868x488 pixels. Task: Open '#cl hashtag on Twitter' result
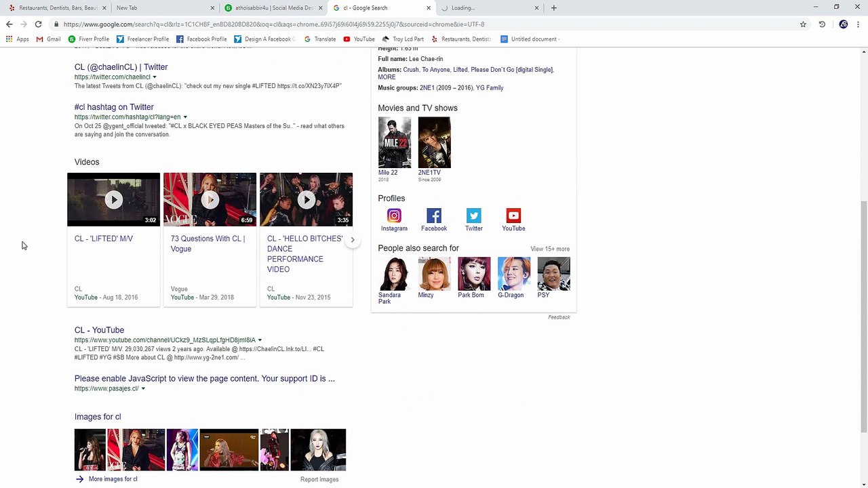[x=114, y=107]
